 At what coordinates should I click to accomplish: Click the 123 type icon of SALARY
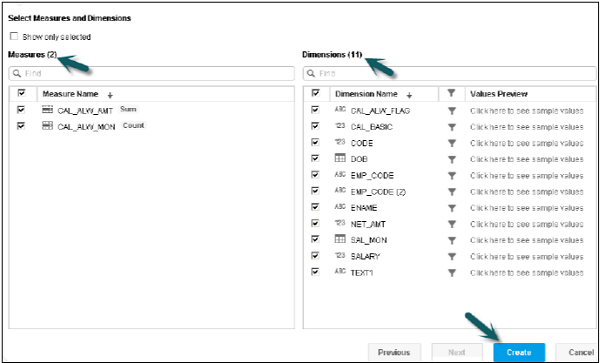(340, 256)
